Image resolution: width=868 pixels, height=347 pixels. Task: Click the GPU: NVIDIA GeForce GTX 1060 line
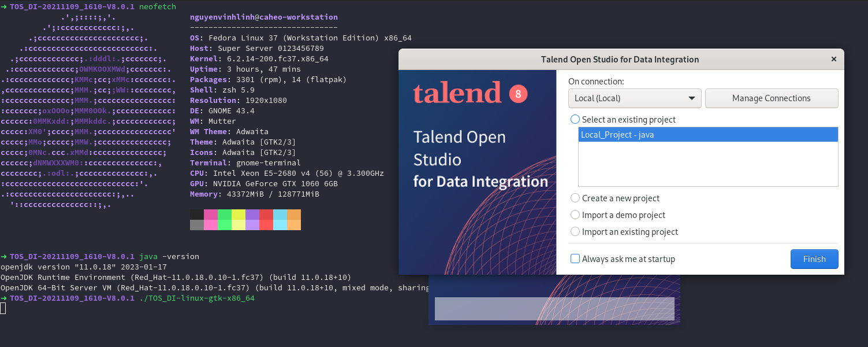(x=264, y=183)
